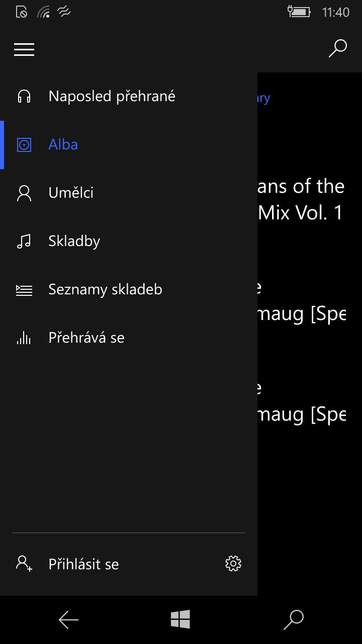Open the settings gear at the drawer bottom

tap(233, 564)
